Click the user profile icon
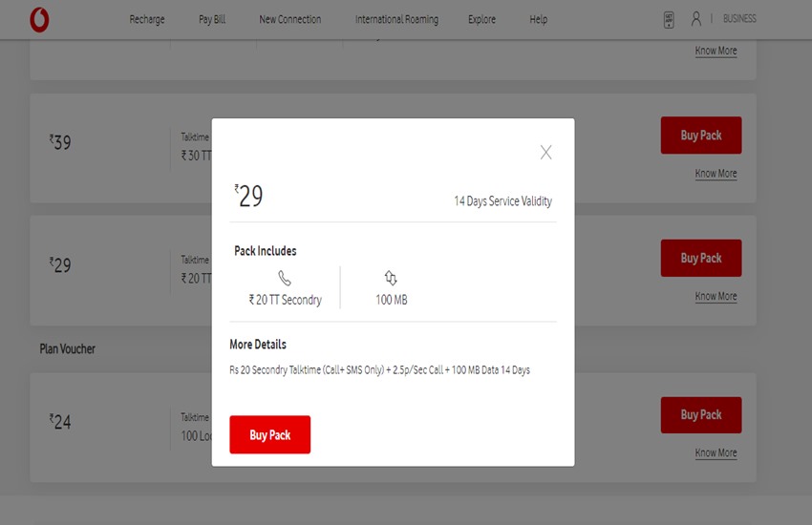Screen dimensions: 812x525 695,19
